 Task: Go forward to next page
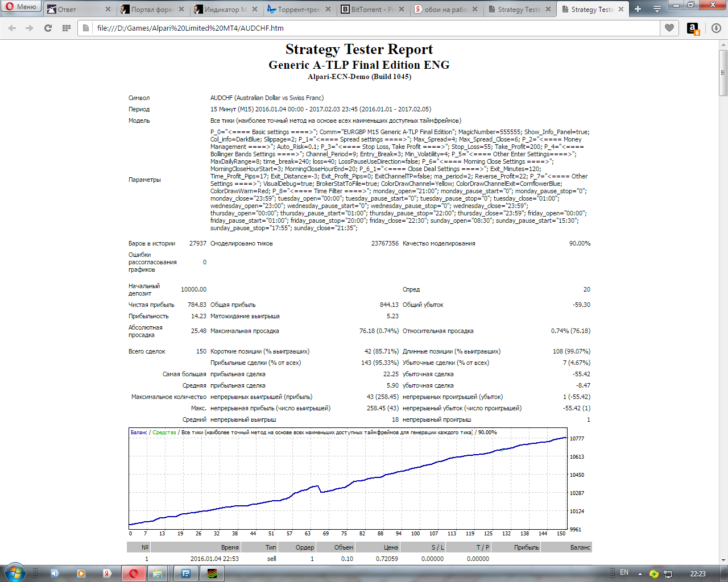pyautogui.click(x=30, y=28)
